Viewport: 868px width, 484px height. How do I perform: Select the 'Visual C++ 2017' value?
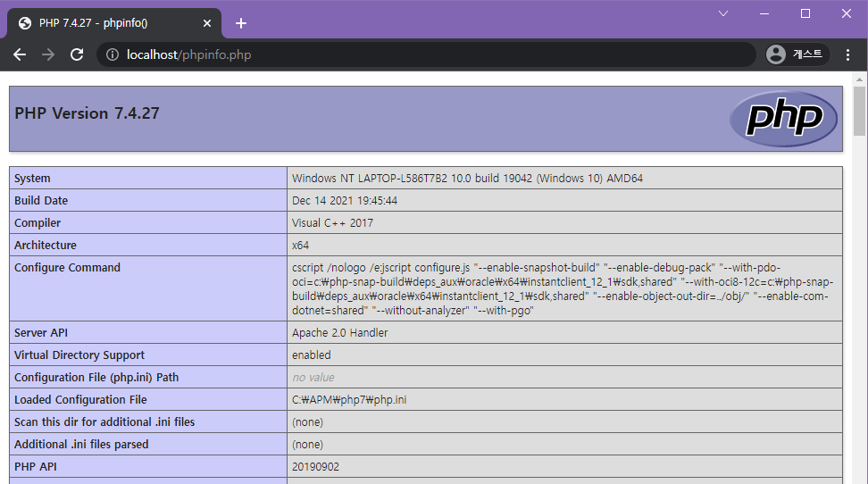332,222
